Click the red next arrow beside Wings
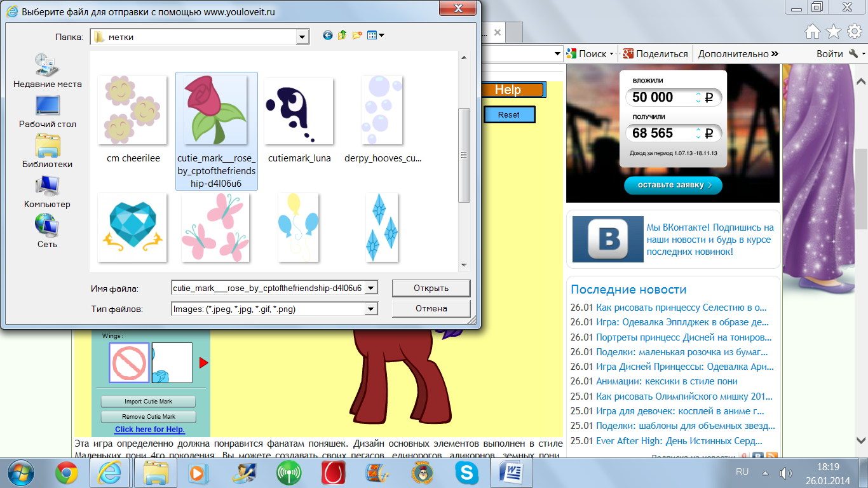This screenshot has width=868, height=488. [x=203, y=363]
